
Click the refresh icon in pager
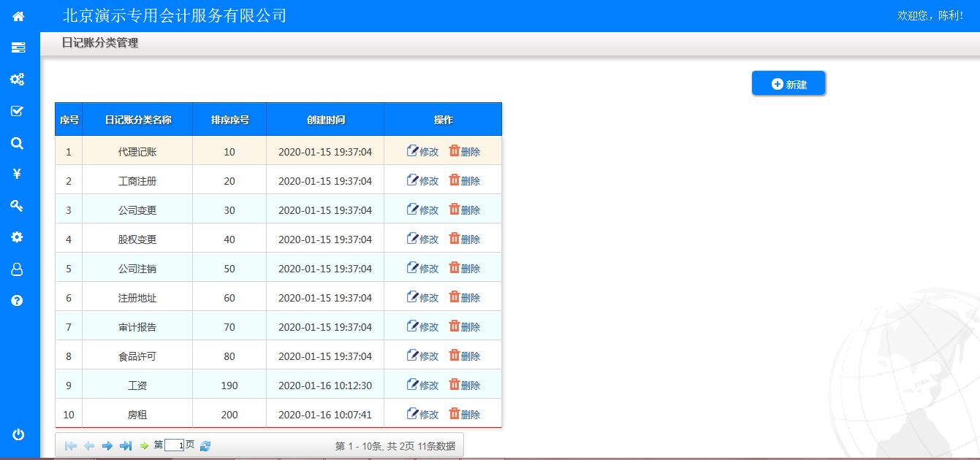[x=205, y=445]
